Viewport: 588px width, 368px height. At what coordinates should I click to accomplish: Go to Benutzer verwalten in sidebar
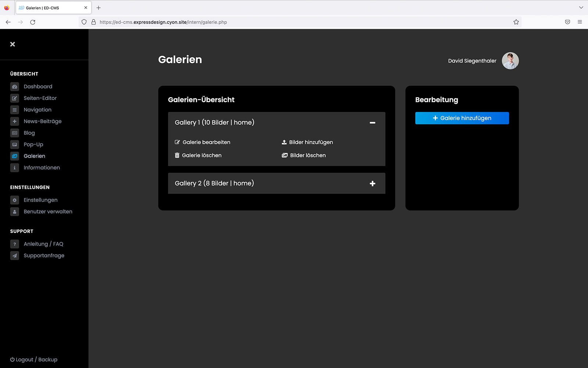[x=48, y=212]
